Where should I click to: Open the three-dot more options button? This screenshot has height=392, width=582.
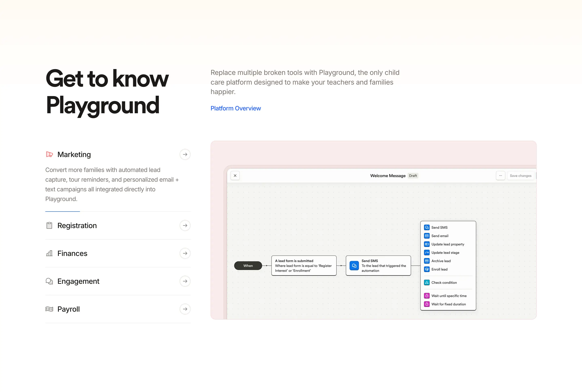500,175
